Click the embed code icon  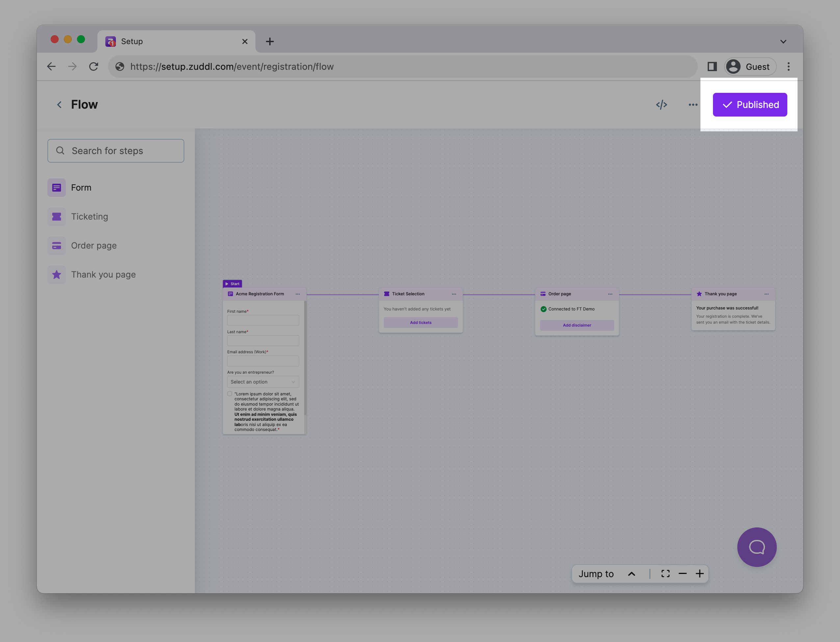(x=661, y=105)
